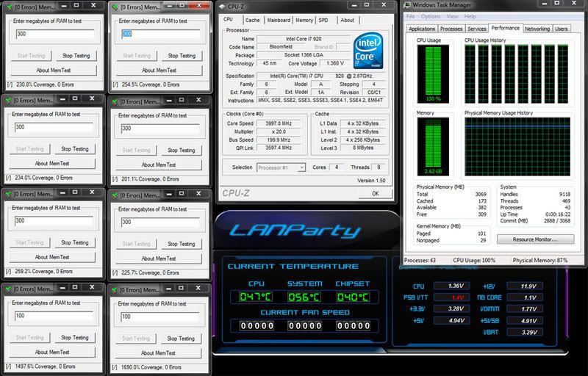Click the SYSTEM temperature reading 056°C in LANParty
This screenshot has height=376, width=588.
[304, 297]
